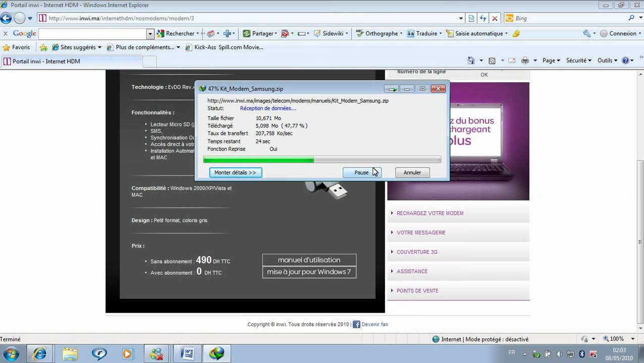Click the RSS feeds icon in command bar

(x=492, y=60)
